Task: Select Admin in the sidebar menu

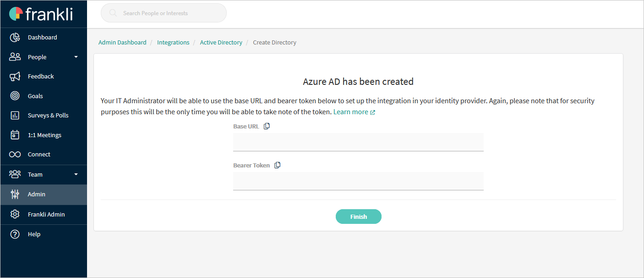Action: (x=37, y=194)
